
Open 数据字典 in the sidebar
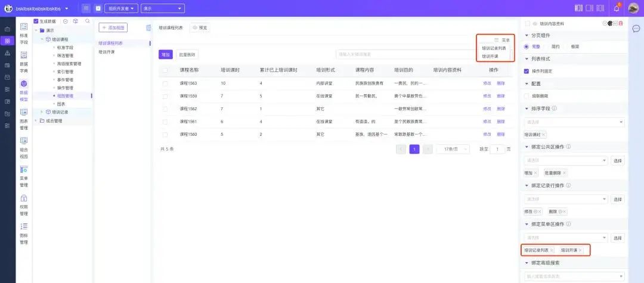pyautogui.click(x=24, y=62)
